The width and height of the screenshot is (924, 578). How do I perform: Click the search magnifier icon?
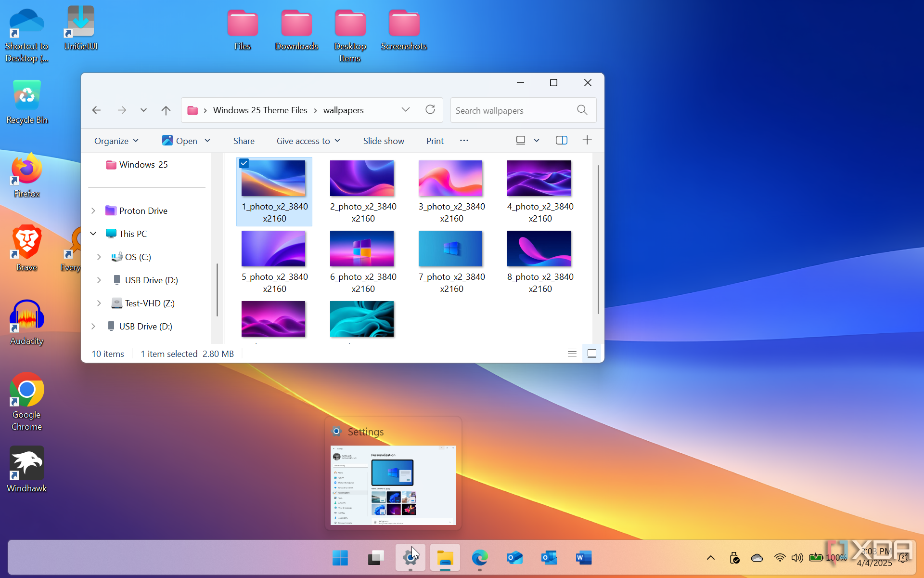(582, 110)
